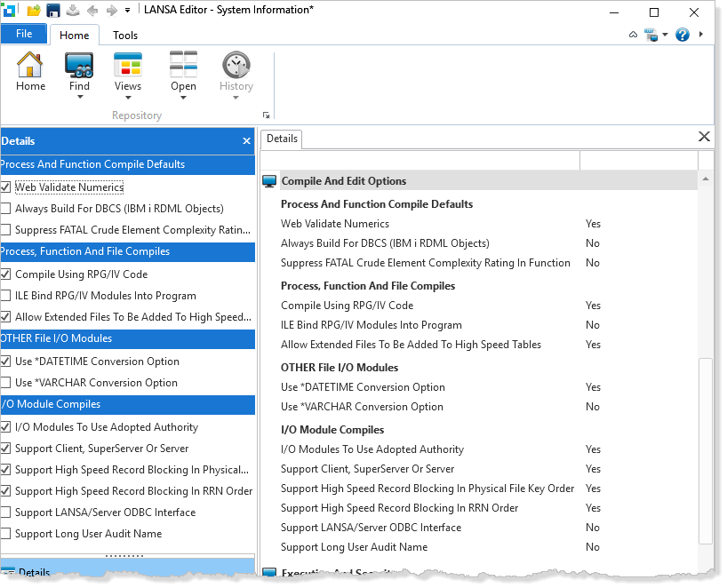Collapse the ribbon with the up chevron

click(633, 35)
